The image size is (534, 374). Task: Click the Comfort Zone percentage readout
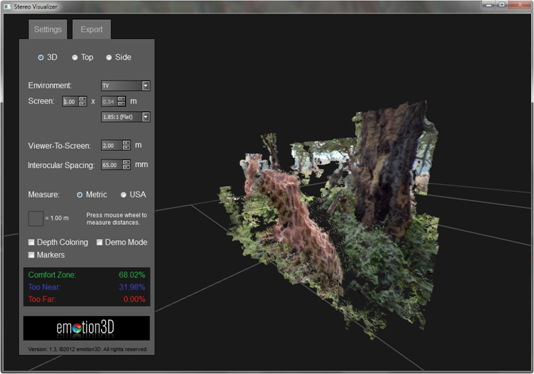point(132,275)
